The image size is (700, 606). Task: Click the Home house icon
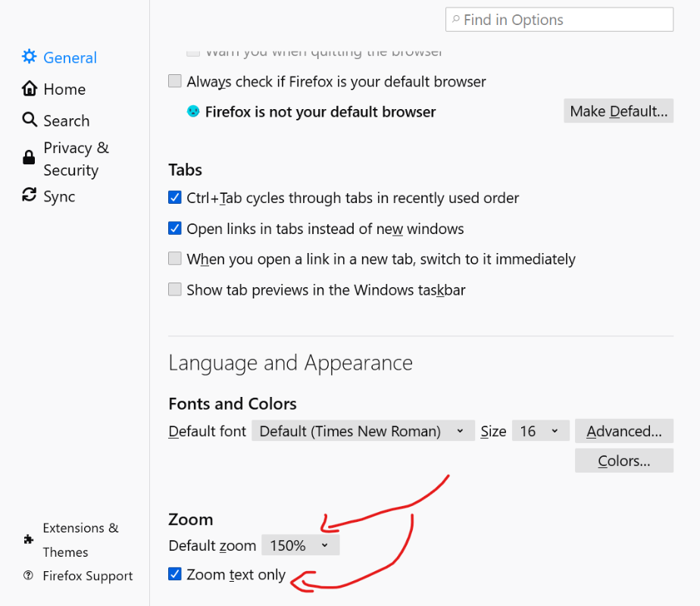30,89
